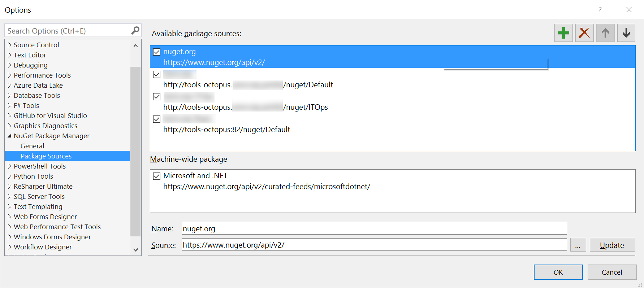Click the options tree scrollbar thumb
This screenshot has height=288, width=644.
(135, 151)
